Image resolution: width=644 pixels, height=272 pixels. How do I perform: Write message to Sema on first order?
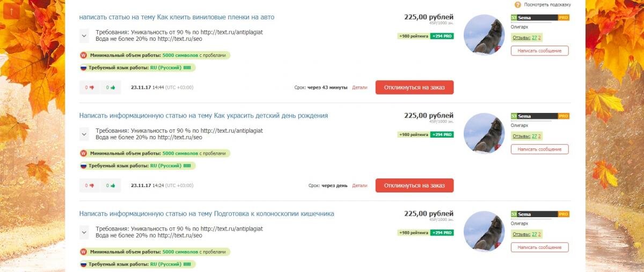pos(539,51)
